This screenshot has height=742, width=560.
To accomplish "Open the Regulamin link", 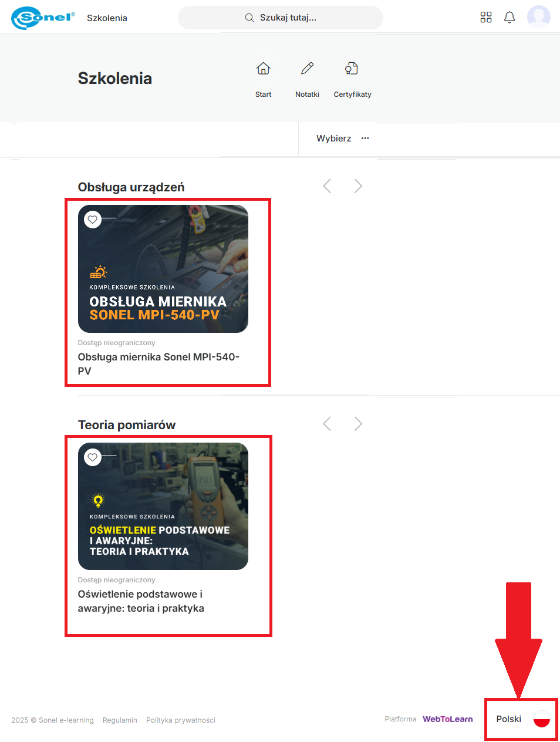I will 120,720.
